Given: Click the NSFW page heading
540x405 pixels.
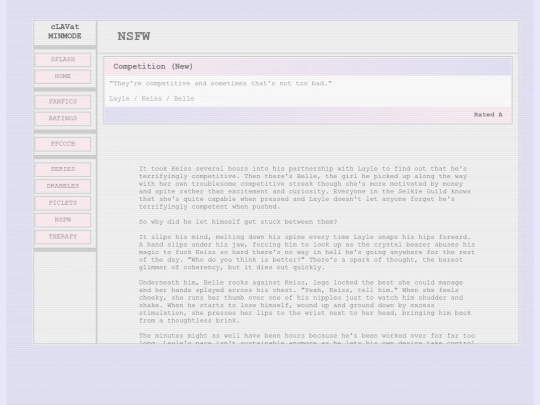Looking at the screenshot, I should pos(134,36).
